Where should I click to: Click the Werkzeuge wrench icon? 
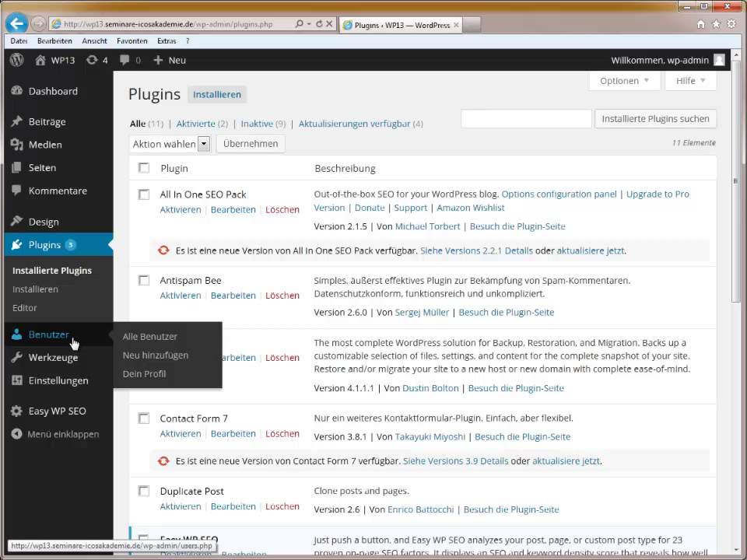coord(16,357)
